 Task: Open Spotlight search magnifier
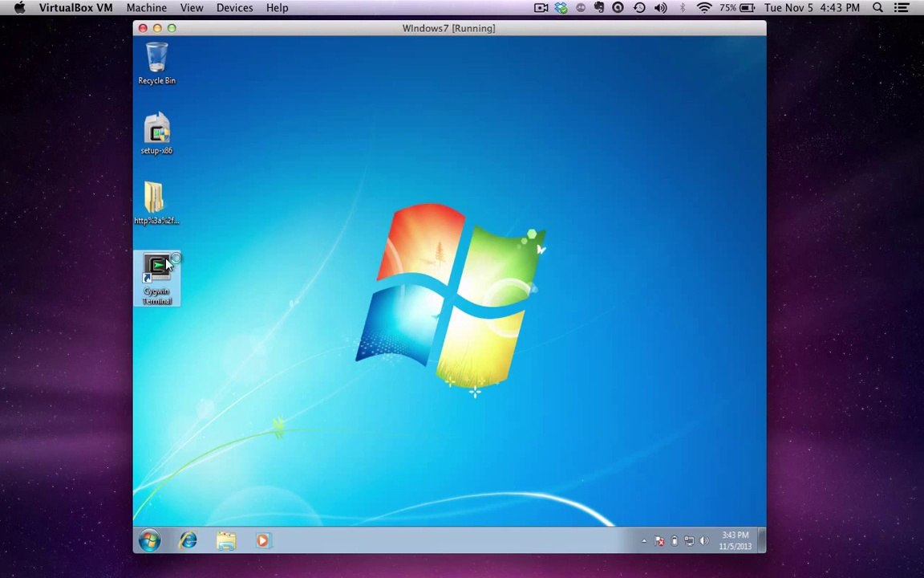point(878,8)
